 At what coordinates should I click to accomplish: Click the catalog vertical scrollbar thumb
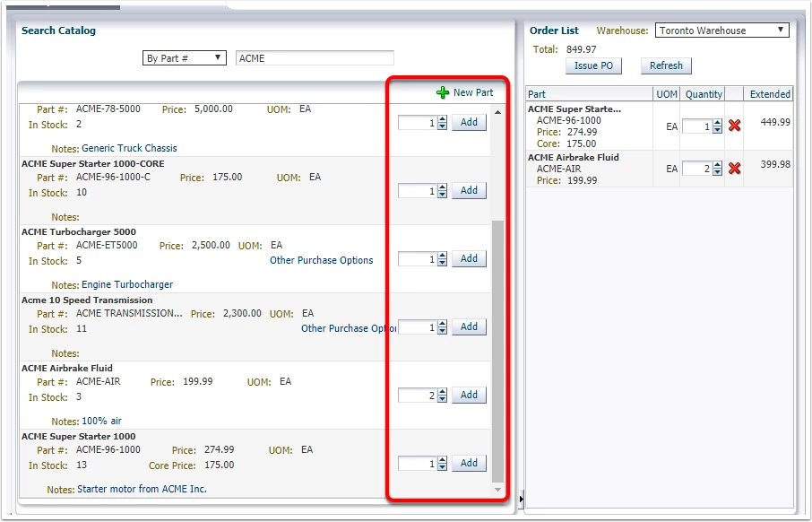[x=497, y=352]
